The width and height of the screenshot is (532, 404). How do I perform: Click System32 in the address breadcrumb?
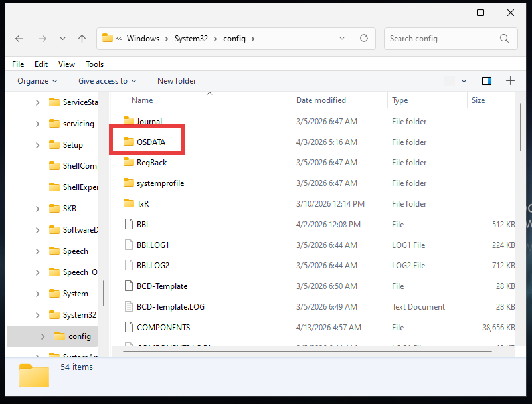click(191, 39)
